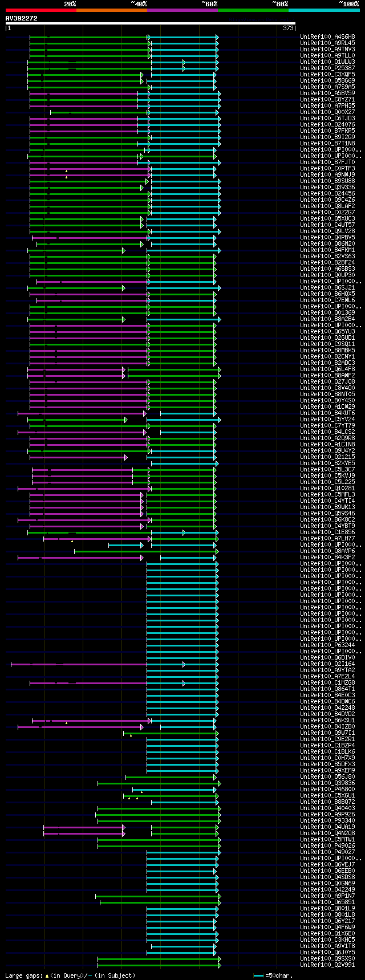Click hit label UniRef100_C1MZG8
Viewport: 365px width, 980px height.
(x=327, y=682)
